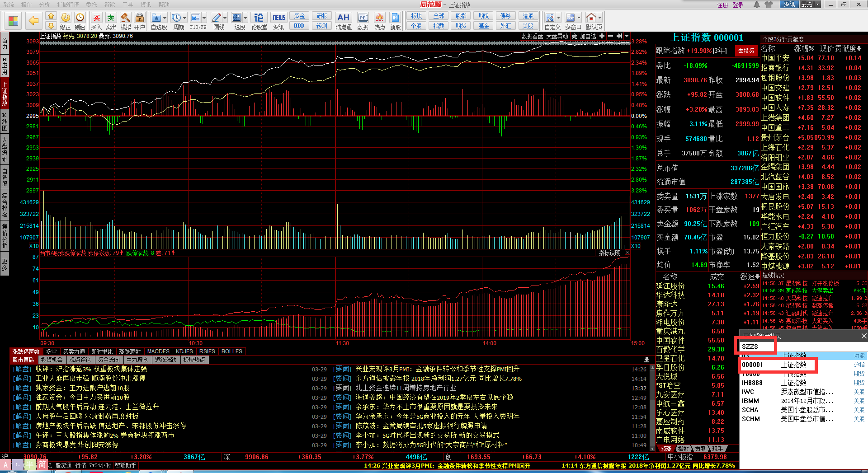Open the 论股堂 forum icon

[x=259, y=21]
